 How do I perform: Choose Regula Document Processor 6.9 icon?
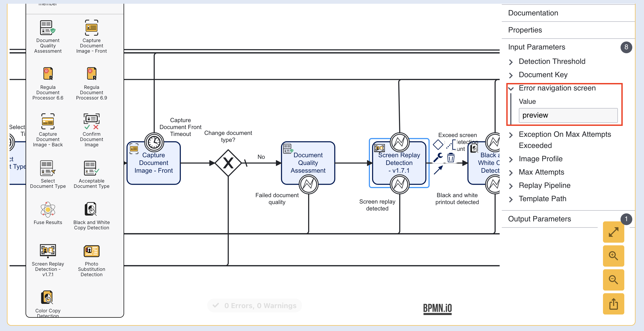pyautogui.click(x=91, y=74)
